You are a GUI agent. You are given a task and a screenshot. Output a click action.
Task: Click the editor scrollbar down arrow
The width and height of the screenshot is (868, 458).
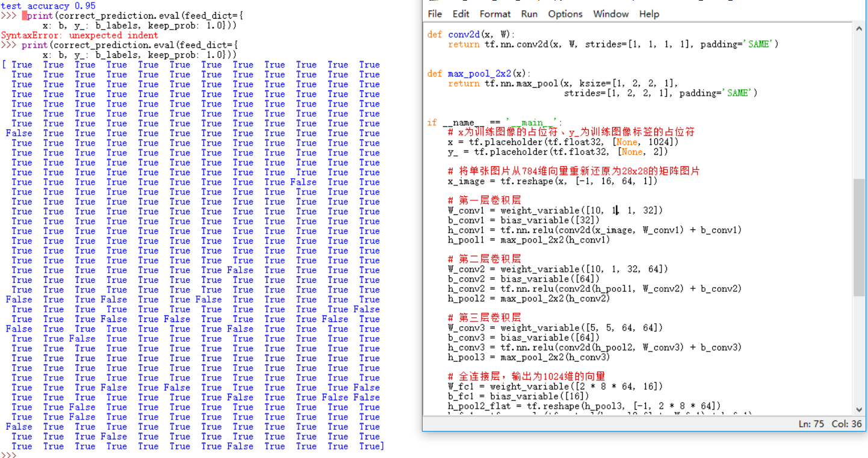(x=859, y=409)
